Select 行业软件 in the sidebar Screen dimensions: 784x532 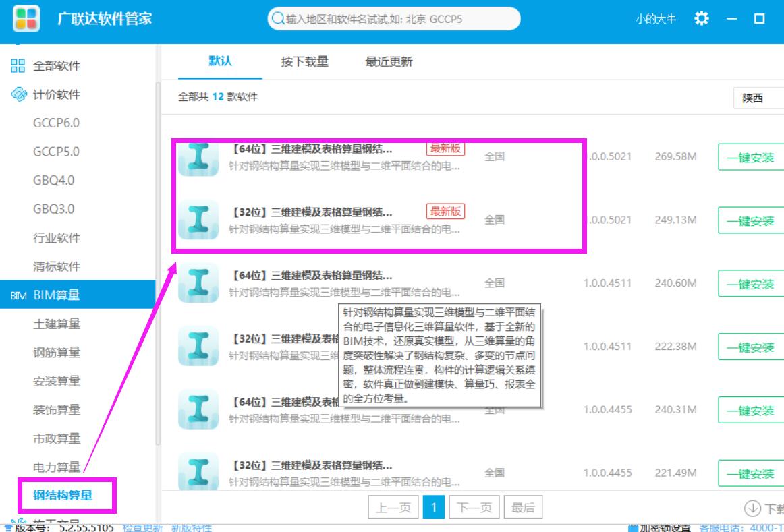57,238
